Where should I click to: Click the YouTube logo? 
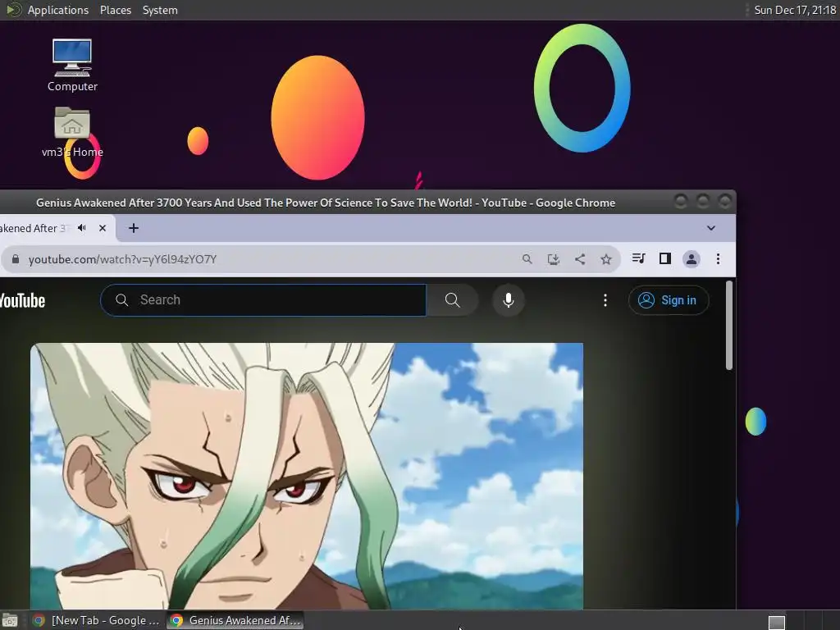[x=22, y=300]
